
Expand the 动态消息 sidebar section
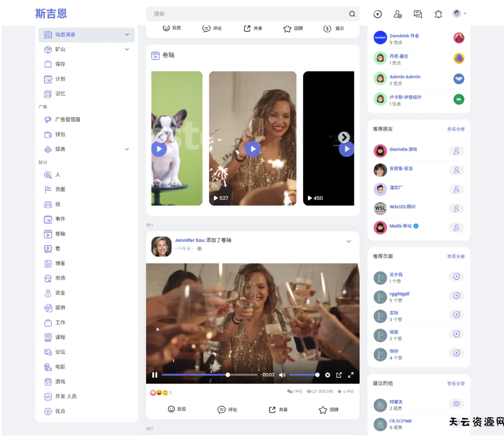click(x=127, y=35)
